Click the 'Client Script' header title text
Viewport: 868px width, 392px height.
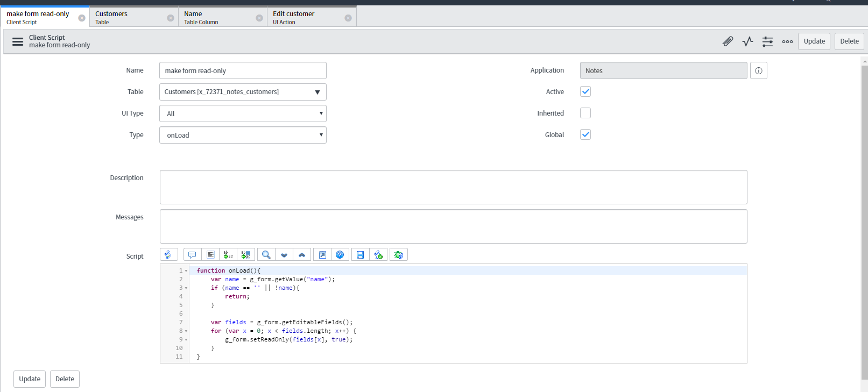pos(47,38)
